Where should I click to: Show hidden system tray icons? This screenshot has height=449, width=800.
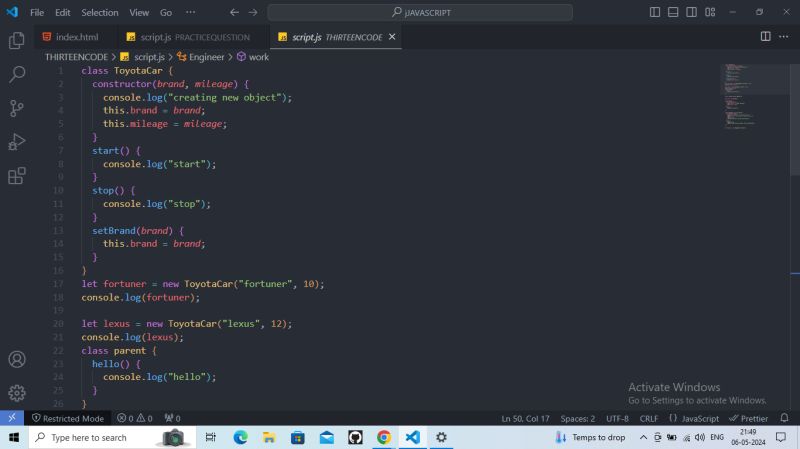tap(643, 437)
